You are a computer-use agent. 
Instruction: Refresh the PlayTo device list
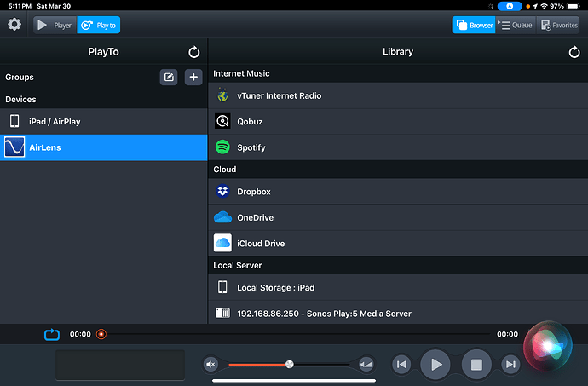pos(194,52)
